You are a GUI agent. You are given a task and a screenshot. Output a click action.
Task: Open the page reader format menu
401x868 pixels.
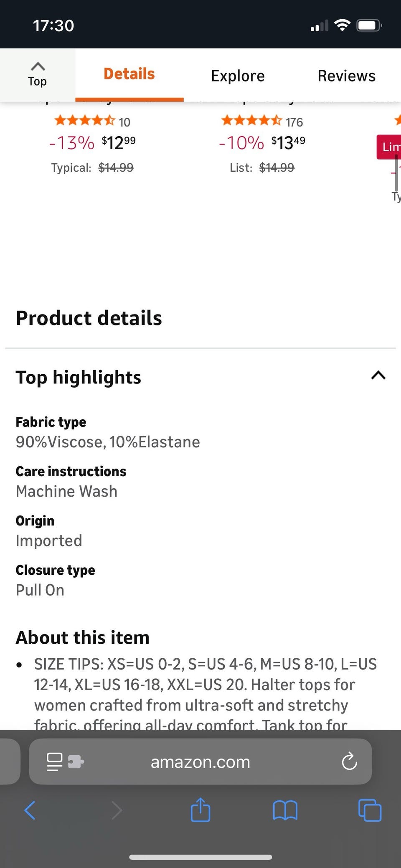[55, 762]
